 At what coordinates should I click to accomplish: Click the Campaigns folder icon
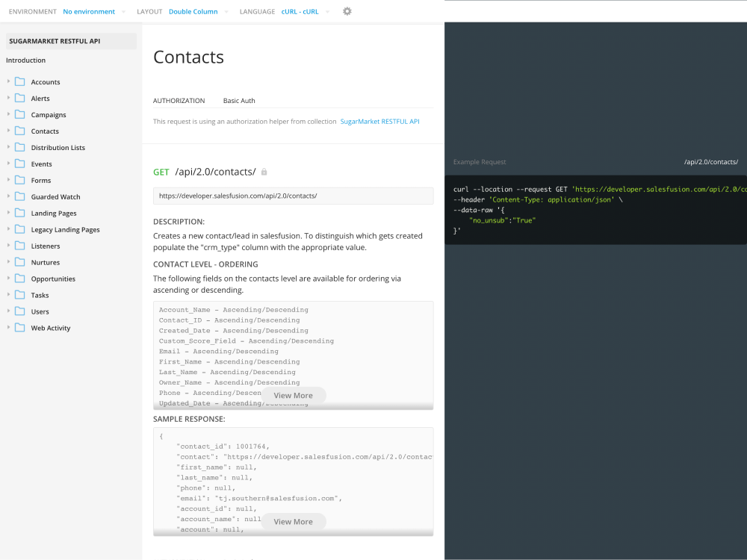[x=19, y=114]
